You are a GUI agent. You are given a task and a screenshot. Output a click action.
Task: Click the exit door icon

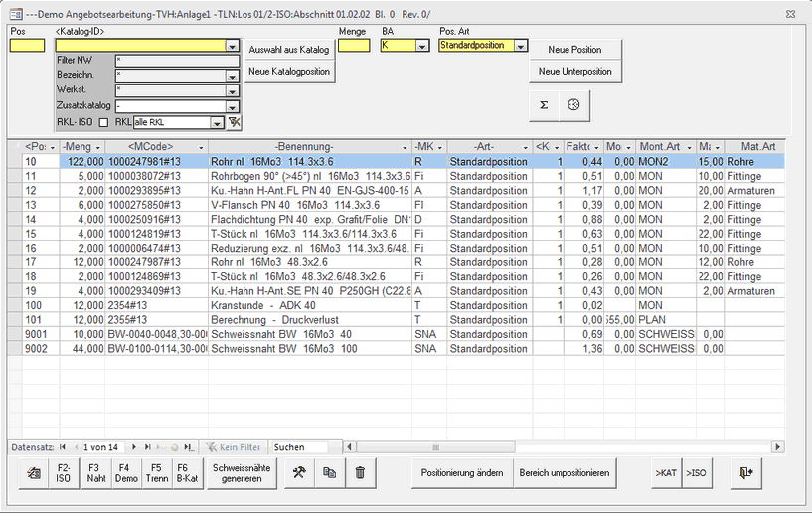(746, 474)
